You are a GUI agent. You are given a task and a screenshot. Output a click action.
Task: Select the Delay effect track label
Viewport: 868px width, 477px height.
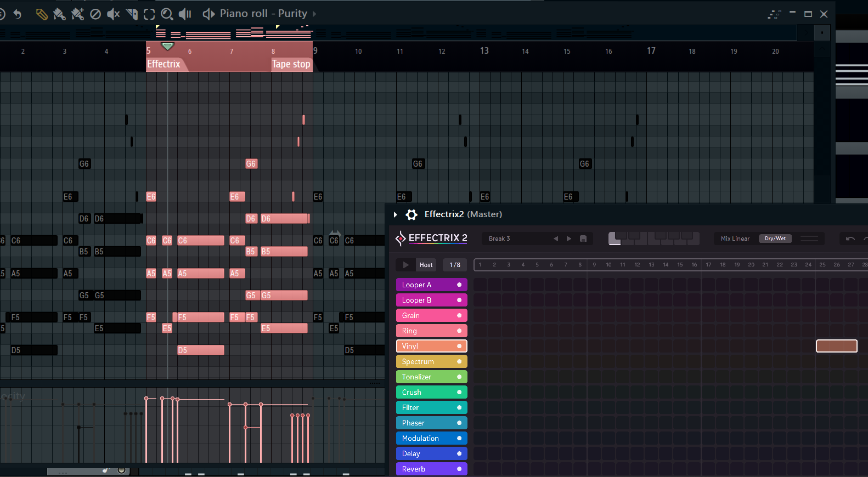click(411, 453)
